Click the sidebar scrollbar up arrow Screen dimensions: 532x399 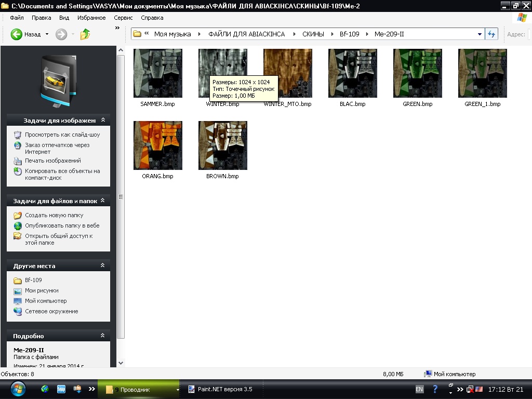(x=121, y=50)
